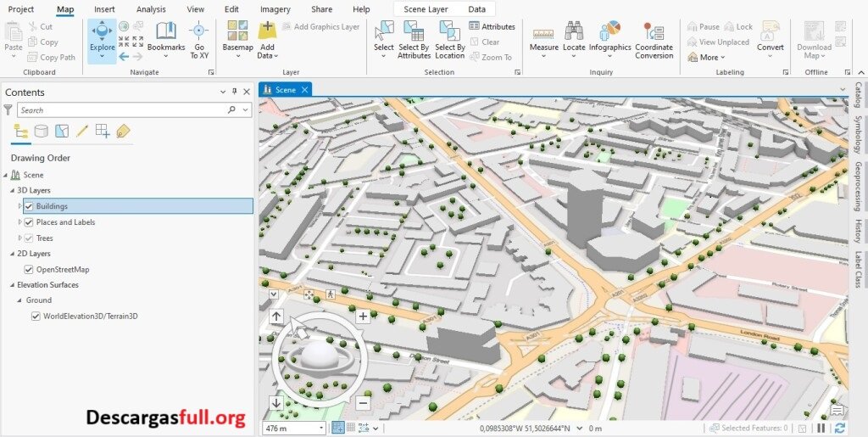Open the Attributes pane
The image size is (868, 437).
(492, 26)
